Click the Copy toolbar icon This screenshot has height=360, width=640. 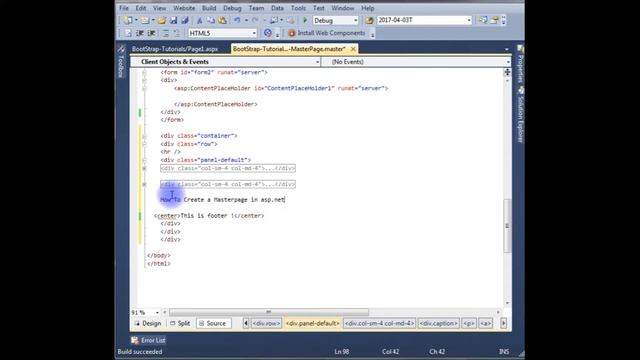(x=211, y=20)
